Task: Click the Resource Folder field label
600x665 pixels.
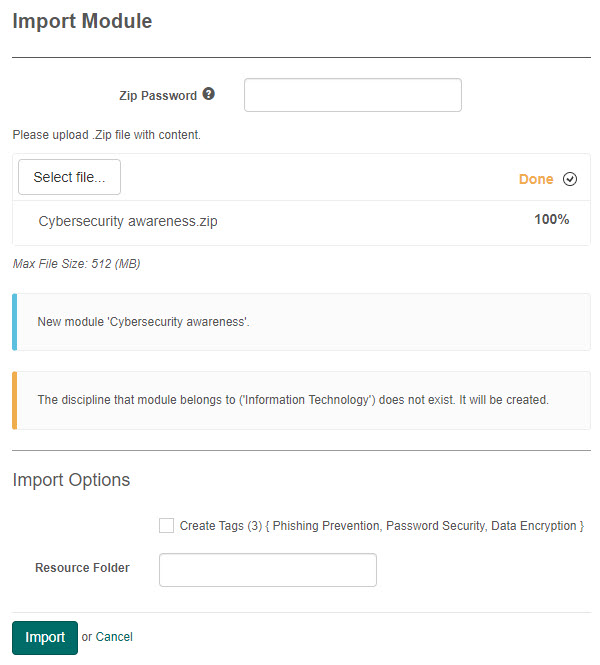Action: pos(82,568)
